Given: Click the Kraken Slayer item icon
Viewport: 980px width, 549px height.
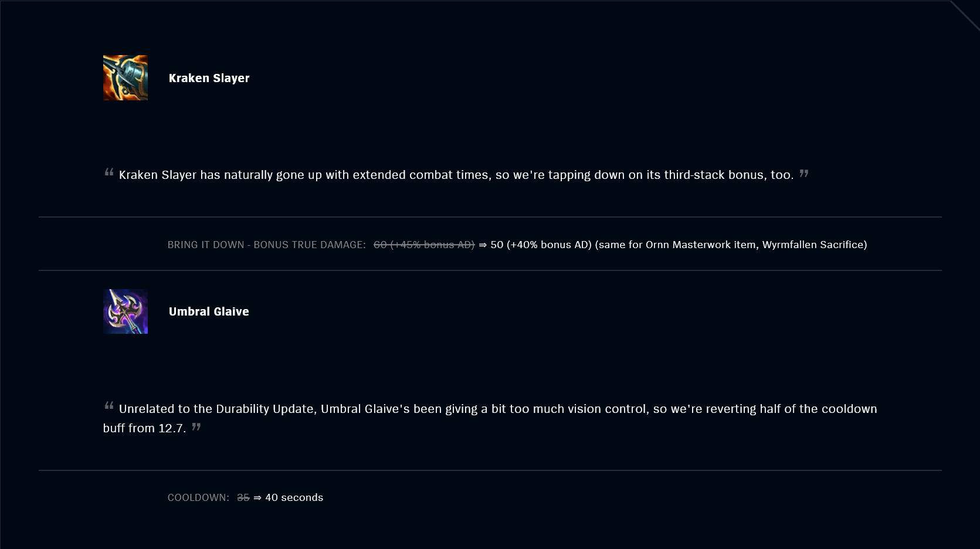Looking at the screenshot, I should 126,78.
